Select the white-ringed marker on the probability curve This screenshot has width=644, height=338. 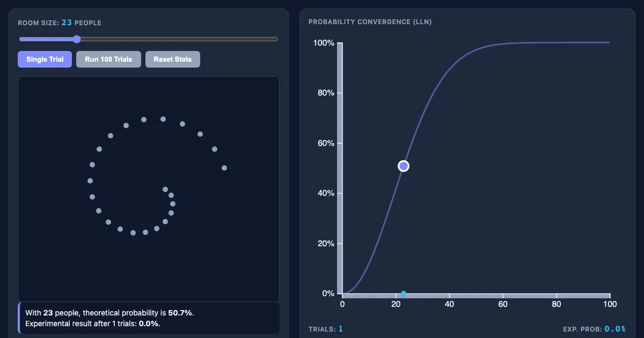(x=404, y=166)
